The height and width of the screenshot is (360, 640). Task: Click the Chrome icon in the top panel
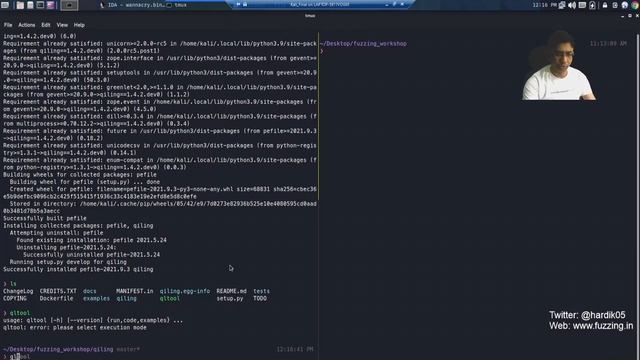635,5
